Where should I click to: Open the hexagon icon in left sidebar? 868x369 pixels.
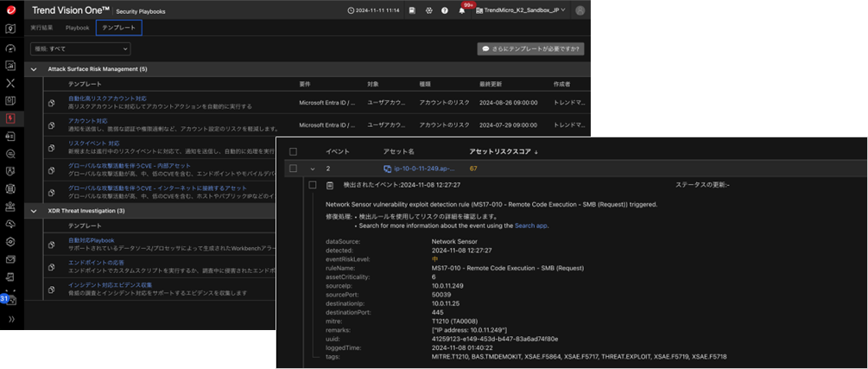(x=10, y=242)
